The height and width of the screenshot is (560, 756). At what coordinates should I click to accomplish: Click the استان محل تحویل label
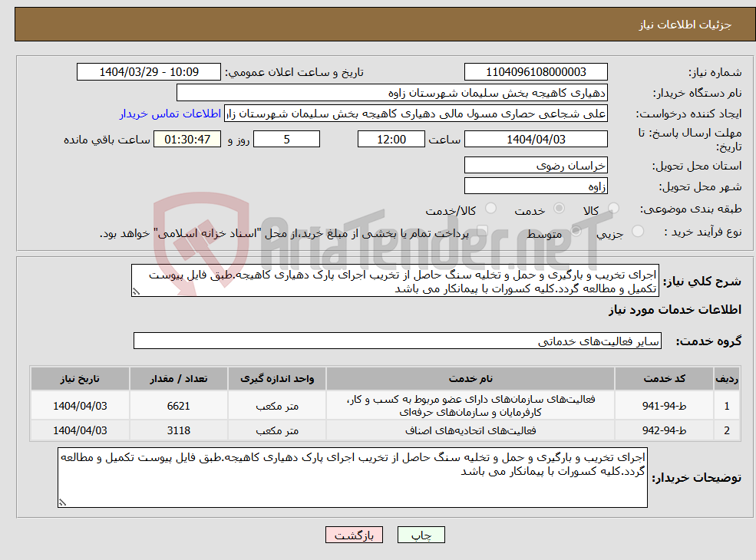[697, 166]
